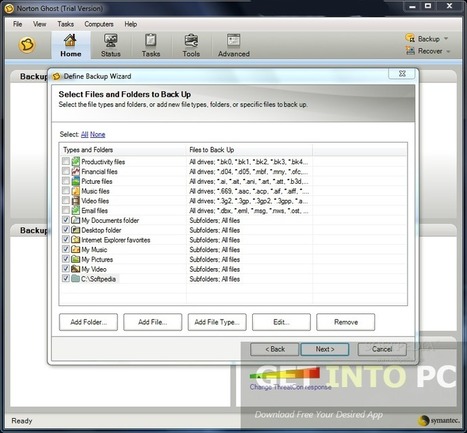The image size is (467, 433).
Task: Select the Picture files row label
Action: 97,181
